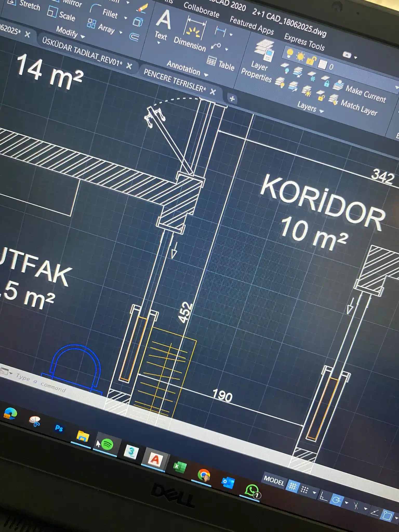This screenshot has height=532, width=399.
Task: Click MODEL space button in status bar
Action: click(274, 482)
